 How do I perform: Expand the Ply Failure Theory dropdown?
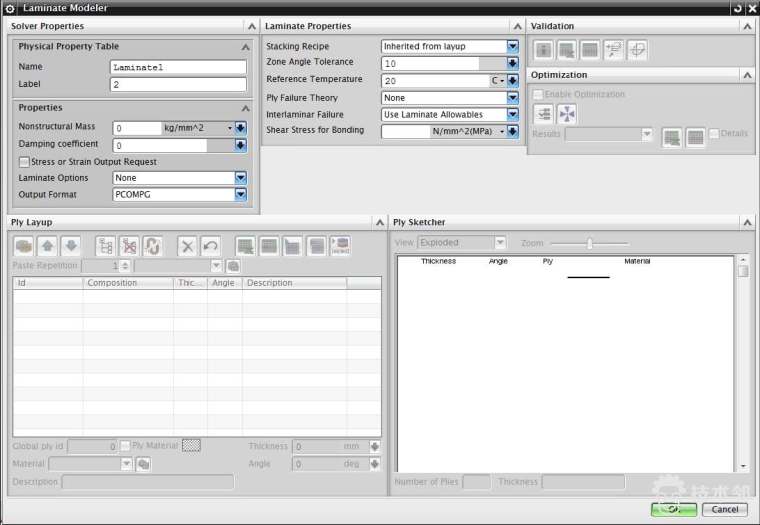click(513, 98)
